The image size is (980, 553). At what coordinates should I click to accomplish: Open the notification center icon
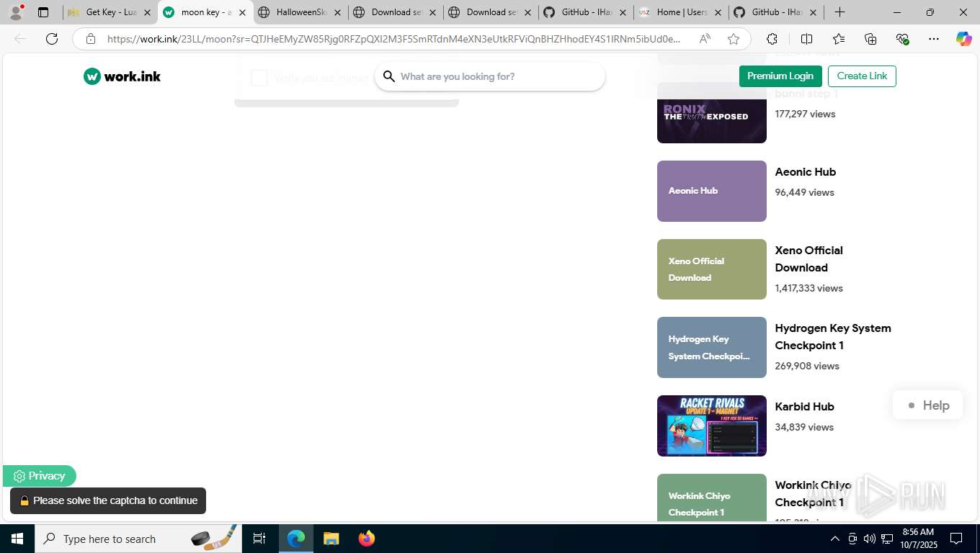pos(956,539)
